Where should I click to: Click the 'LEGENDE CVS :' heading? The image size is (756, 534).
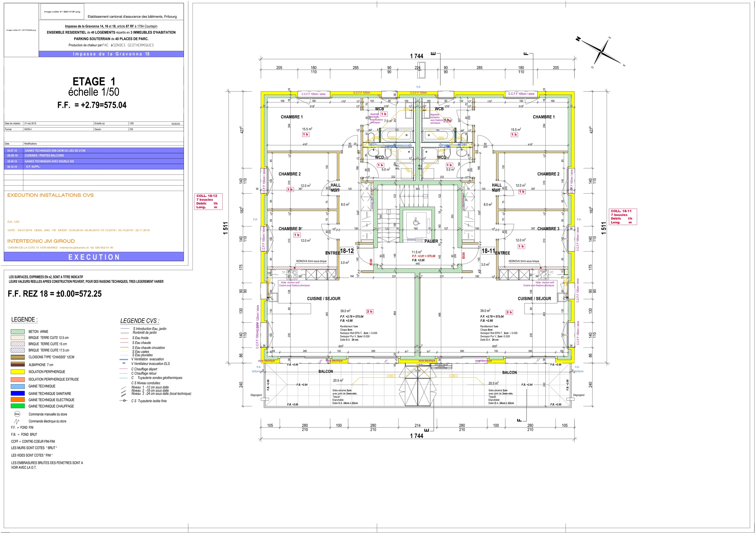[x=140, y=321]
